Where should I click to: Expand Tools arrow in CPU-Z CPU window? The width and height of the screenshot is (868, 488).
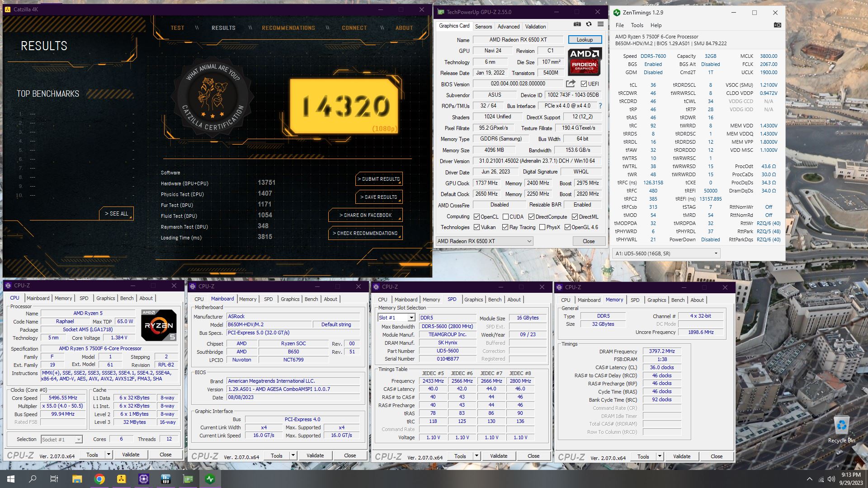(x=108, y=455)
